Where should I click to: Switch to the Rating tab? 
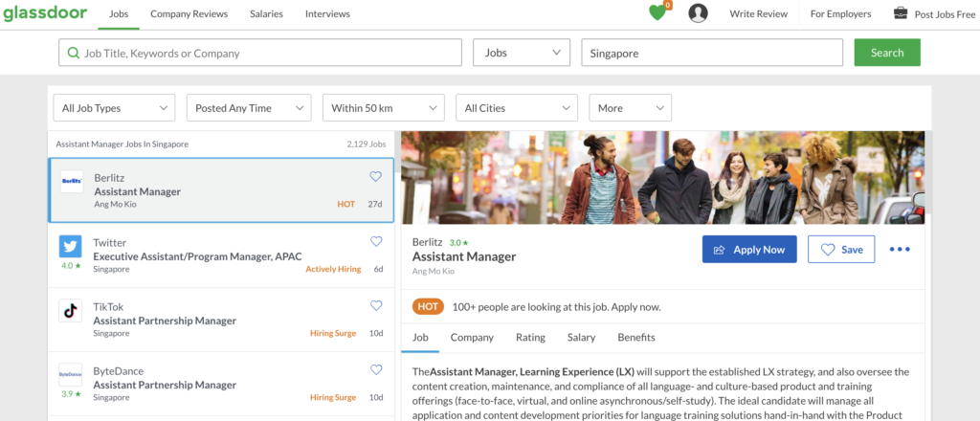tap(530, 338)
